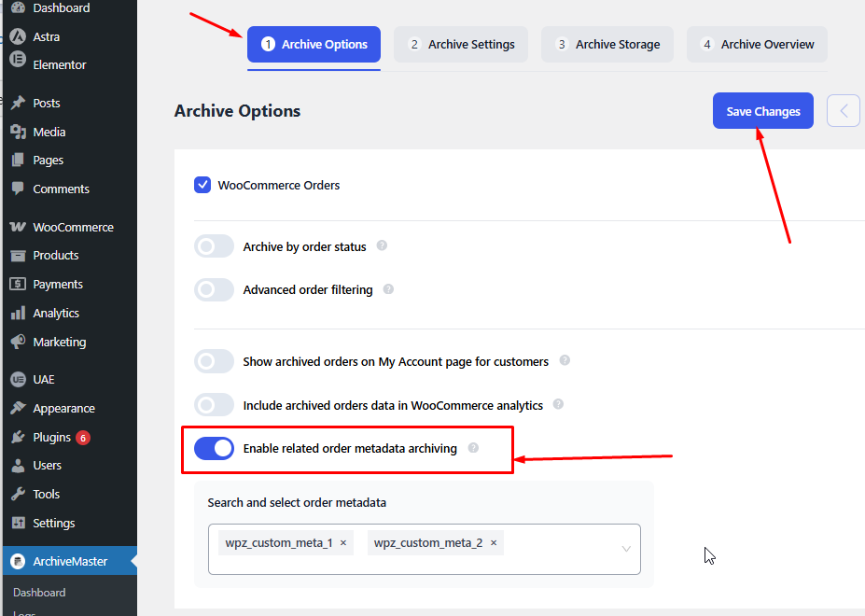Enable Archive by order status toggle
Viewport: 865px width, 616px height.
point(214,246)
